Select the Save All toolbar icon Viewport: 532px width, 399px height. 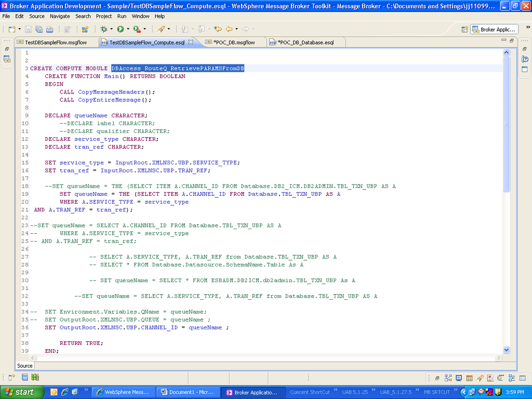click(39, 29)
